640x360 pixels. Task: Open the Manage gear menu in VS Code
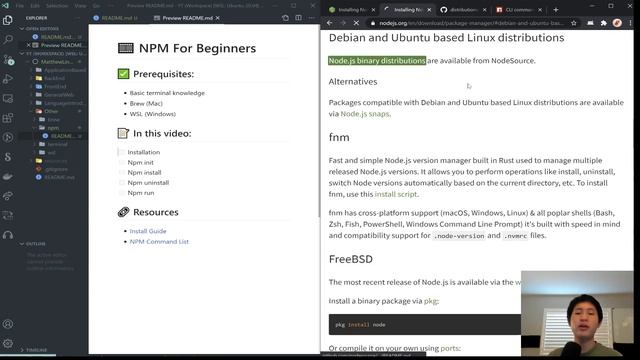tap(8, 343)
